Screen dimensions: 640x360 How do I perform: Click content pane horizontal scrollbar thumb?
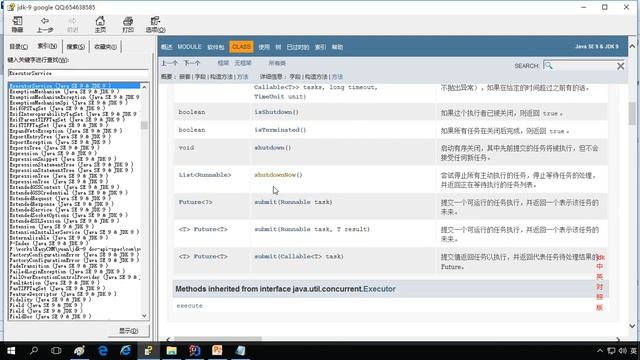point(218,339)
